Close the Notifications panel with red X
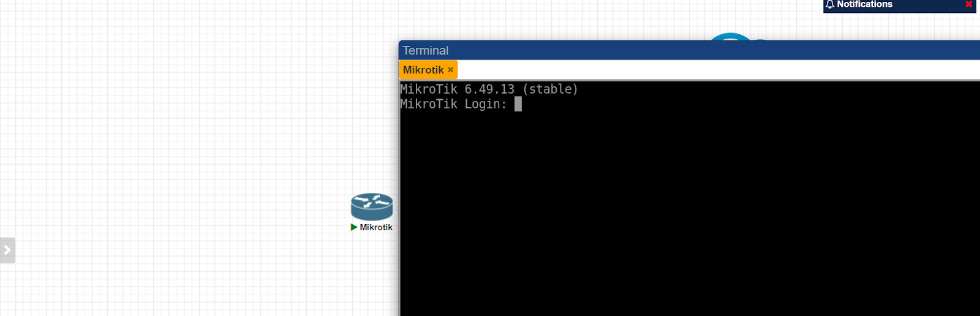Viewport: 980px width, 316px height. 969,4
